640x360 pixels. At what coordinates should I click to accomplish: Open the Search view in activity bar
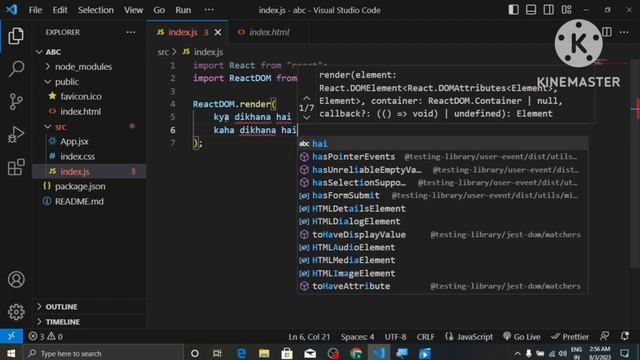coord(16,69)
